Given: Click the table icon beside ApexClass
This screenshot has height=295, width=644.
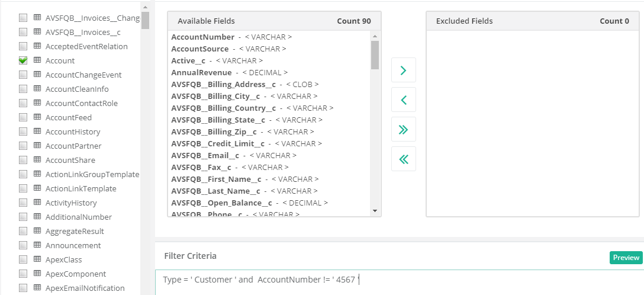Looking at the screenshot, I should (x=37, y=259).
